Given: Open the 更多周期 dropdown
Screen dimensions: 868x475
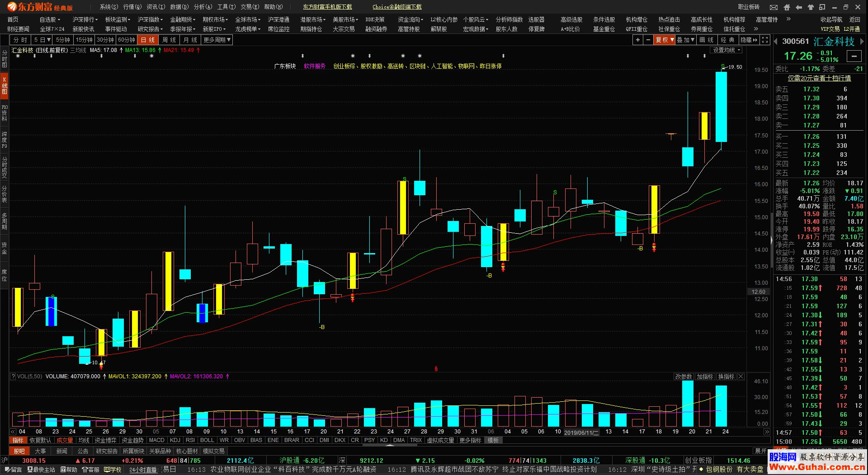Looking at the screenshot, I should point(217,40).
